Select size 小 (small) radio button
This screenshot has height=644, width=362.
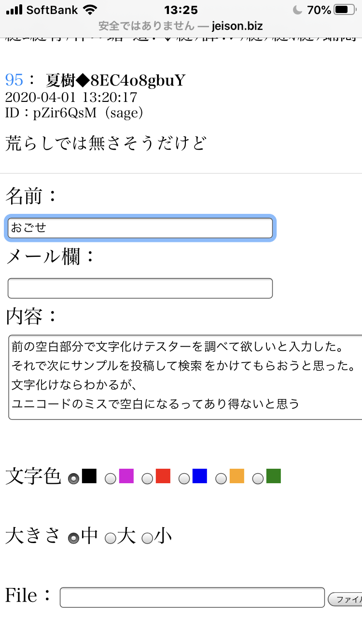(147, 537)
